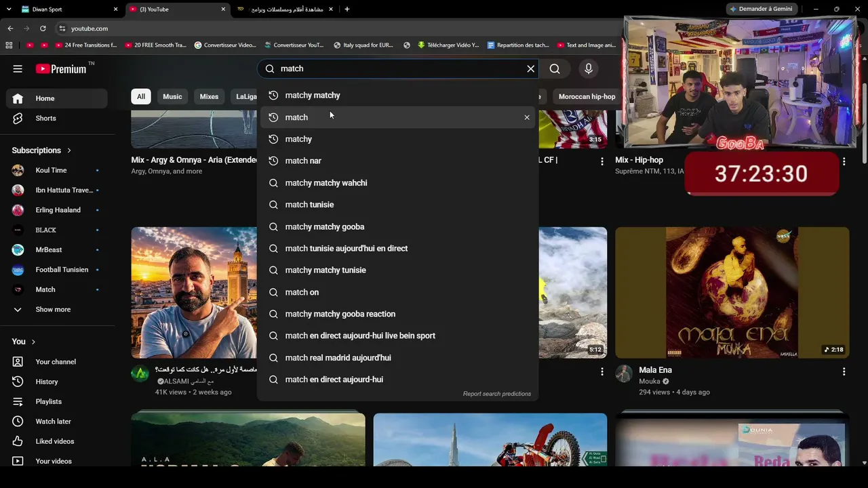Pick the "match on" suggestion
Screen dimensions: 868x488
(399, 292)
